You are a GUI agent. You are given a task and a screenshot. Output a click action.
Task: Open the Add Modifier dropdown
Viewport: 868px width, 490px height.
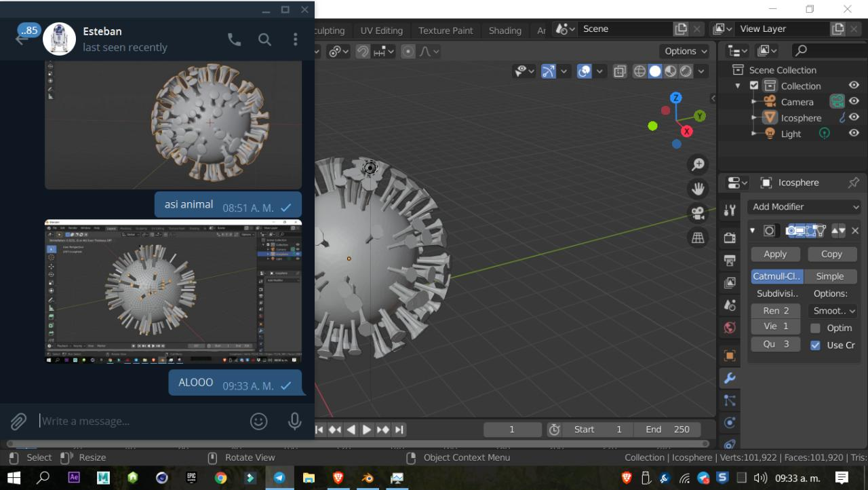click(x=804, y=207)
